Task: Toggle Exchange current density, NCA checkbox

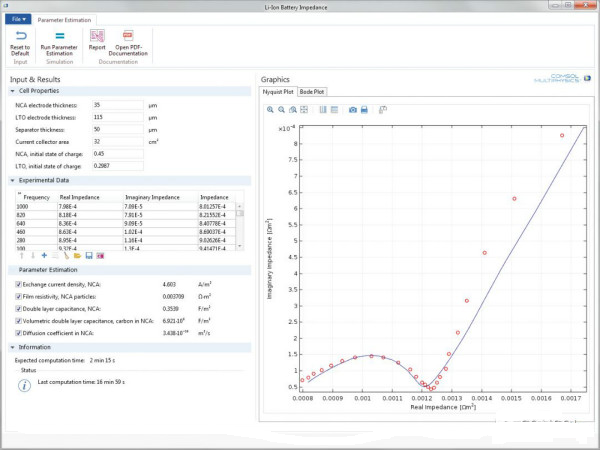Action: 18,284
